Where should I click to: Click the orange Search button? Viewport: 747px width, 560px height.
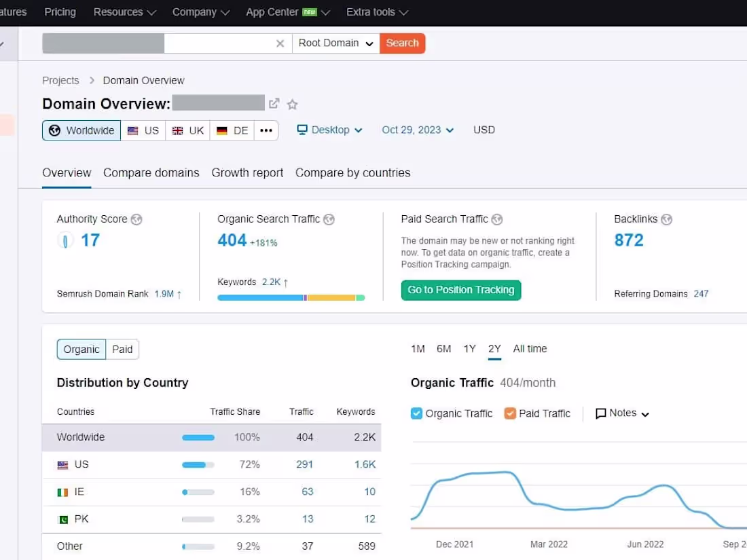pos(402,43)
